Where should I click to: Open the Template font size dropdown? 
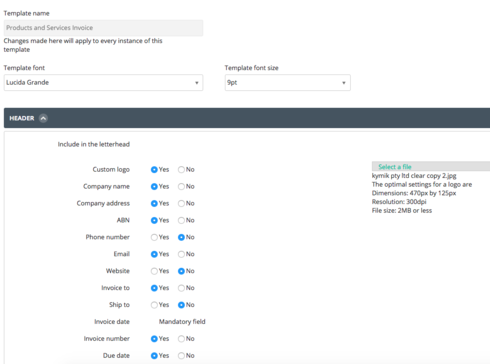pyautogui.click(x=288, y=83)
